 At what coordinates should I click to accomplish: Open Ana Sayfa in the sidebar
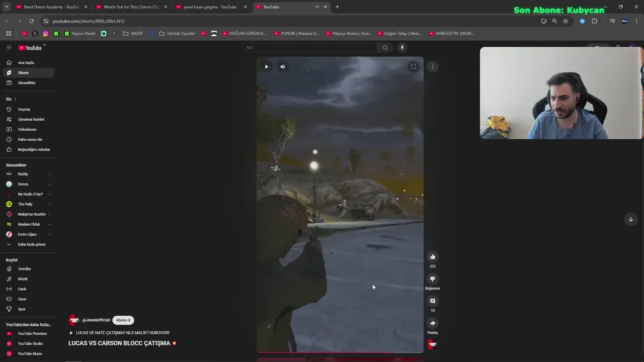click(x=29, y=63)
